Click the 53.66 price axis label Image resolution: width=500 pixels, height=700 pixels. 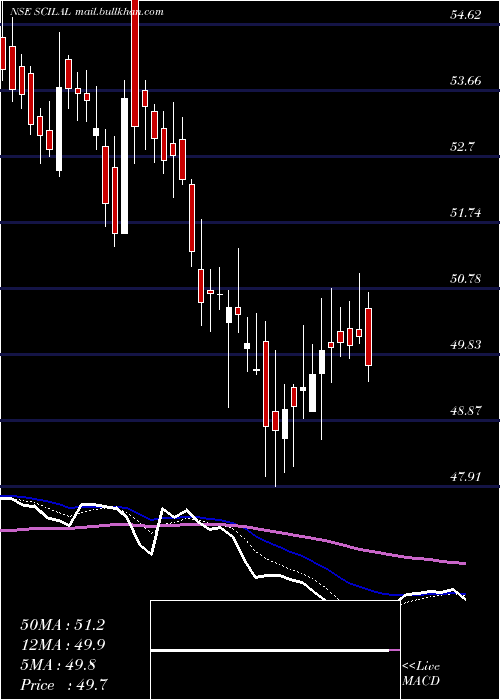click(x=466, y=81)
